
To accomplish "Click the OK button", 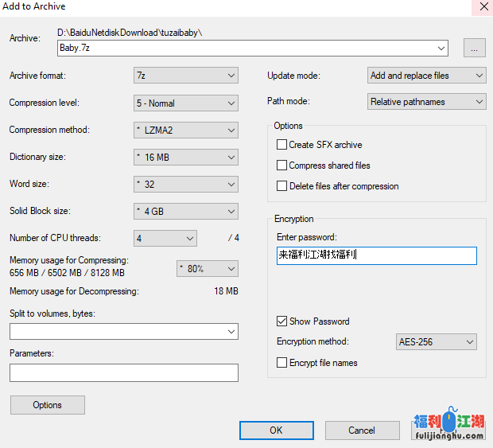I will pyautogui.click(x=276, y=430).
